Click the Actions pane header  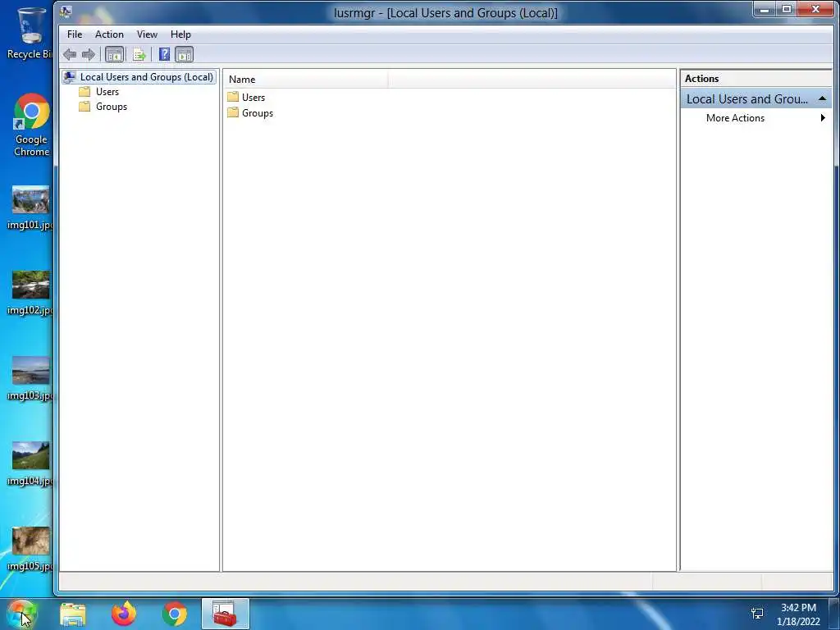[756, 78]
